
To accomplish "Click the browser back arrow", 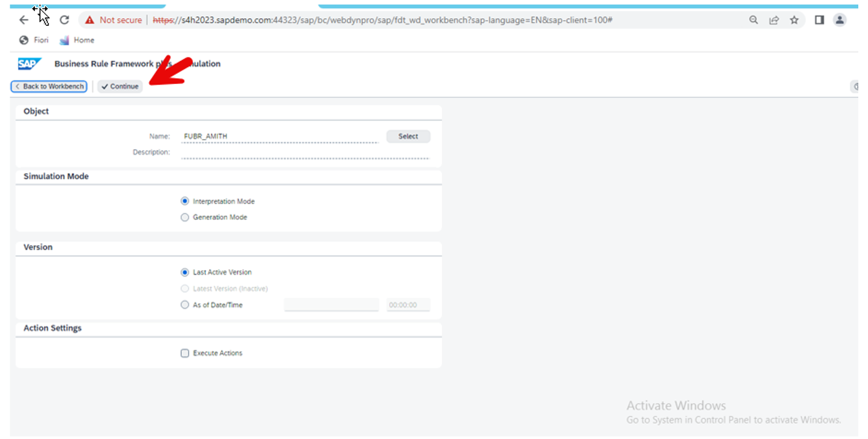I will [24, 20].
